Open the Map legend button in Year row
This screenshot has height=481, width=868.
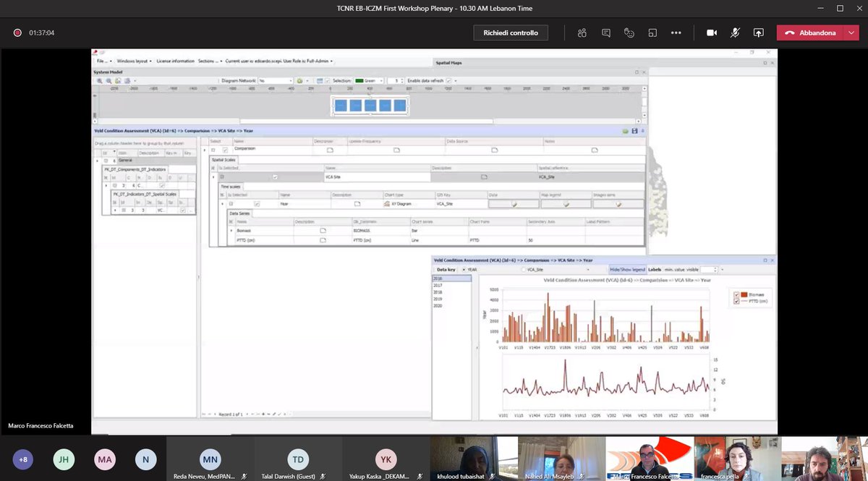566,204
